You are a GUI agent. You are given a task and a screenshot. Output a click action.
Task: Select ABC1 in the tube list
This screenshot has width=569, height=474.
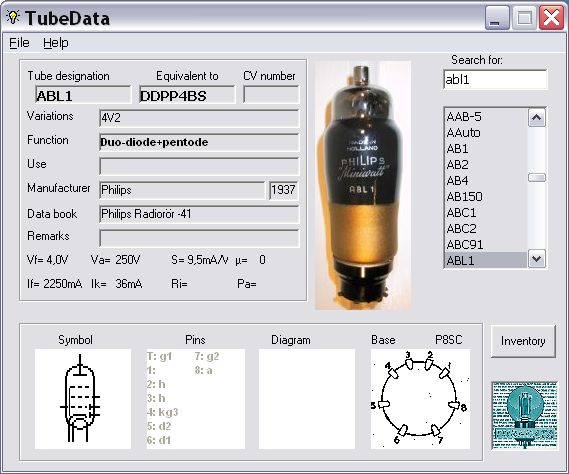click(x=486, y=212)
